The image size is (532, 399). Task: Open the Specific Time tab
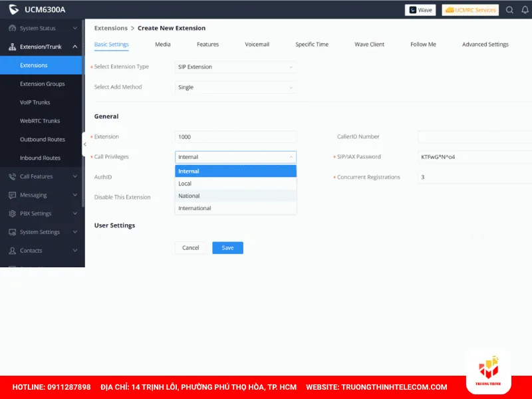point(312,45)
